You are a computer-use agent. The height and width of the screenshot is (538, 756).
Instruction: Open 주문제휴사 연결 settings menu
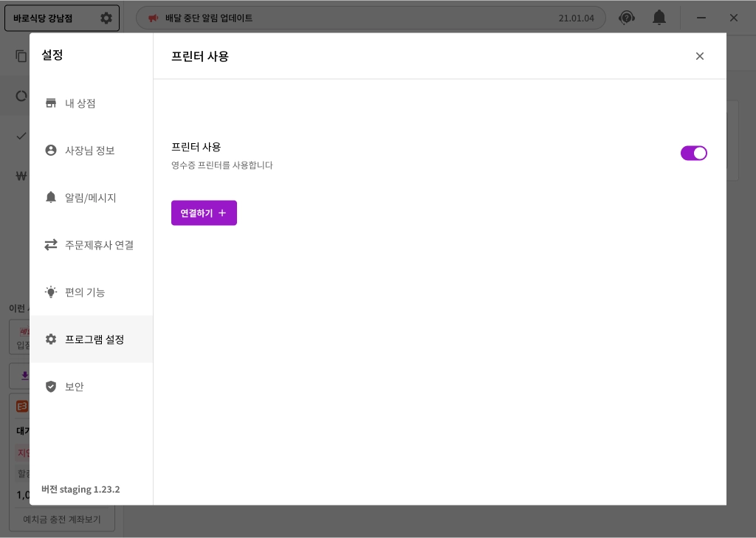(x=91, y=245)
